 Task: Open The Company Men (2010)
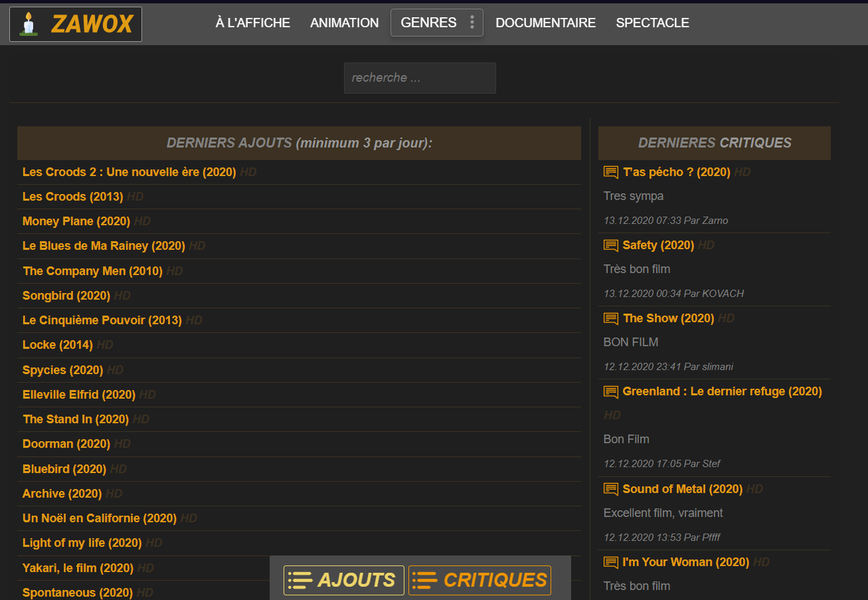[x=92, y=271]
